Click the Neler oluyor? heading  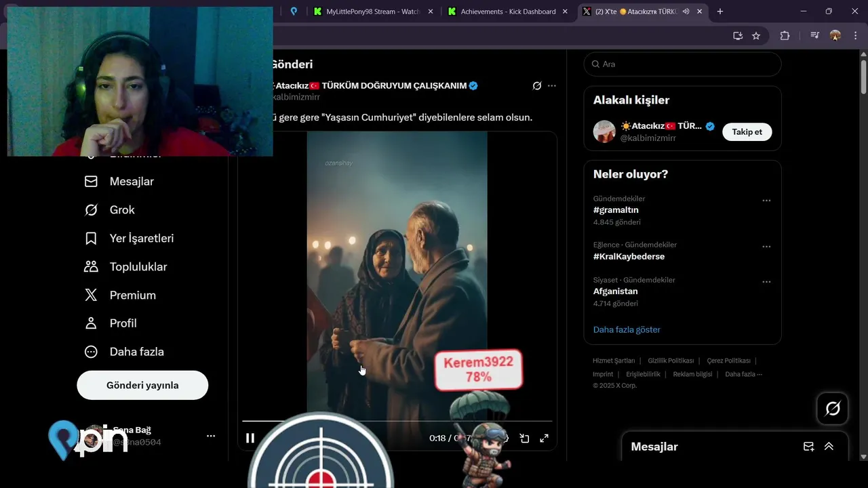[x=631, y=174]
